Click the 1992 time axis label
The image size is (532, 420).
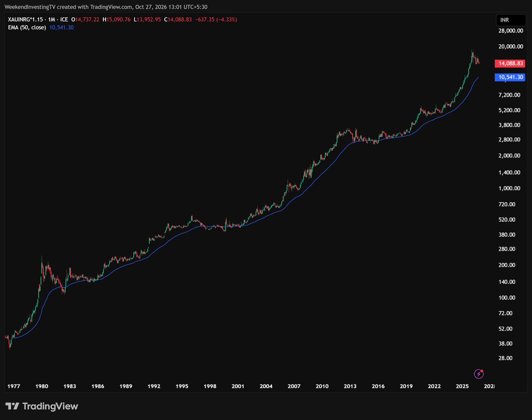(x=154, y=386)
